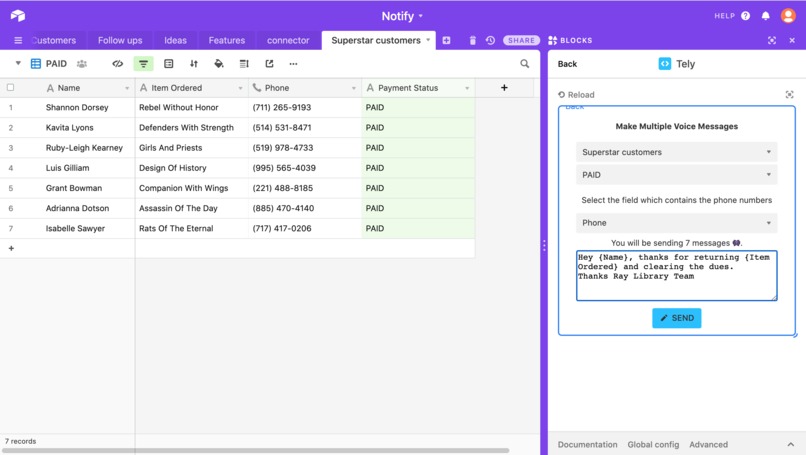
Task: Open more view options ellipsis
Action: click(x=294, y=64)
